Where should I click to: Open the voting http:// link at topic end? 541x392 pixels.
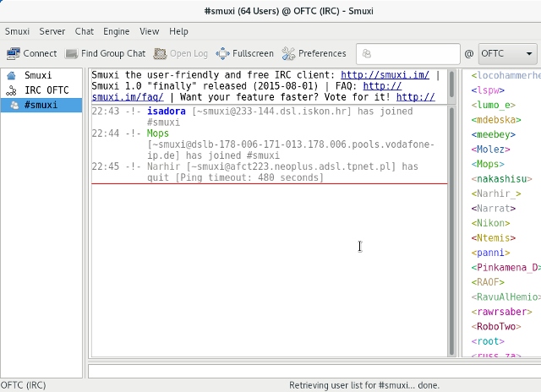tap(415, 97)
